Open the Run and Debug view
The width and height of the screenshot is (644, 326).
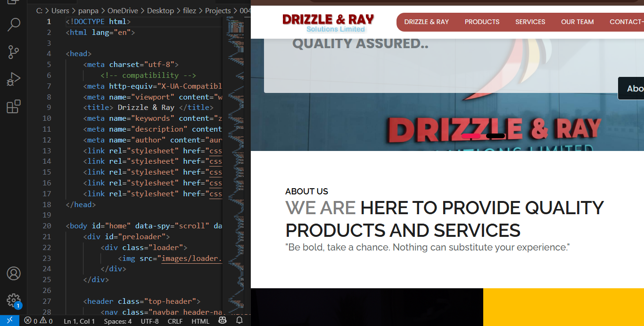14,79
